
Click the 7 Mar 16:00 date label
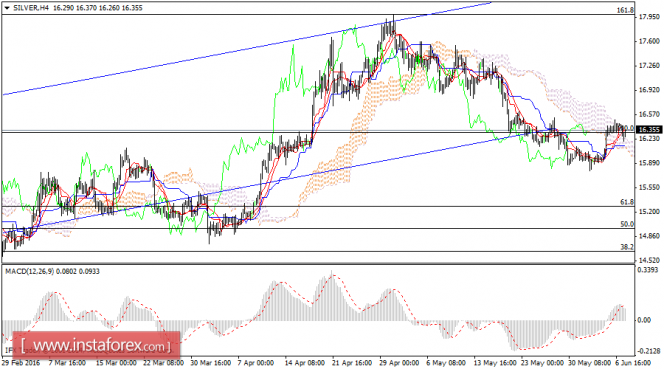67,363
